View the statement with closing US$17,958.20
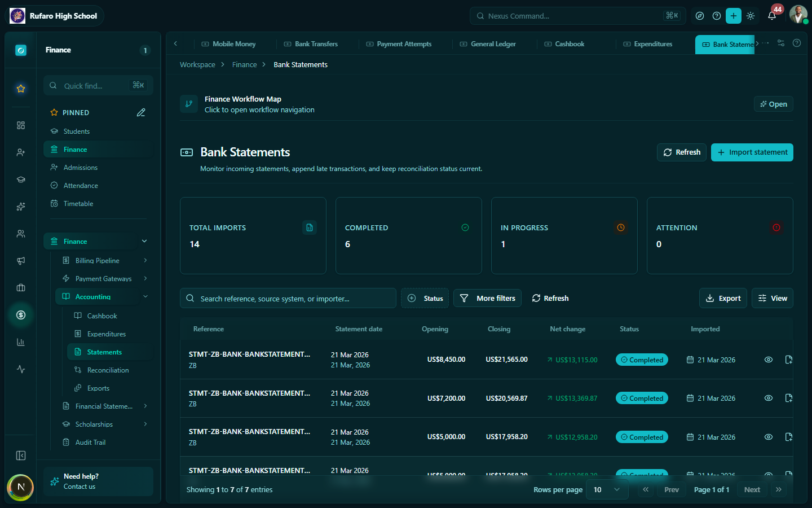The height and width of the screenshot is (508, 812). pos(768,437)
